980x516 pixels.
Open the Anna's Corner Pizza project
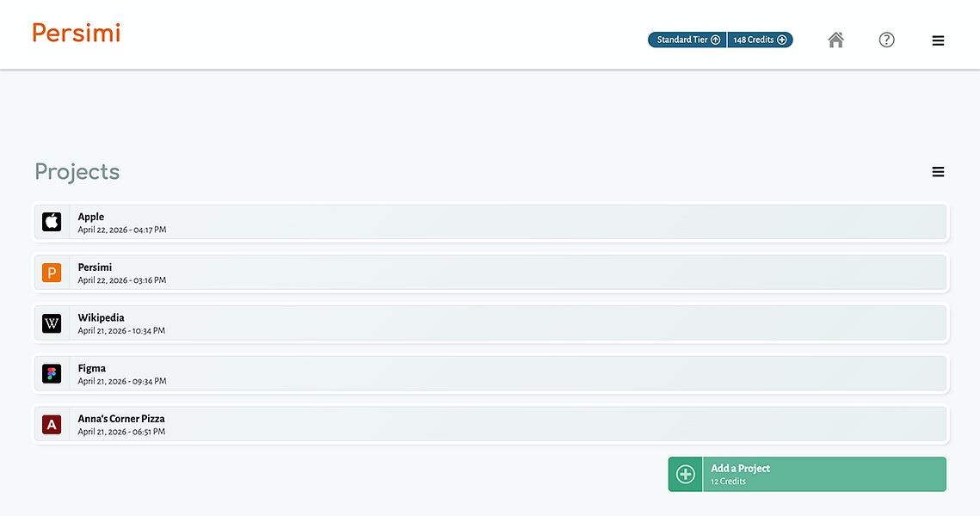click(490, 424)
